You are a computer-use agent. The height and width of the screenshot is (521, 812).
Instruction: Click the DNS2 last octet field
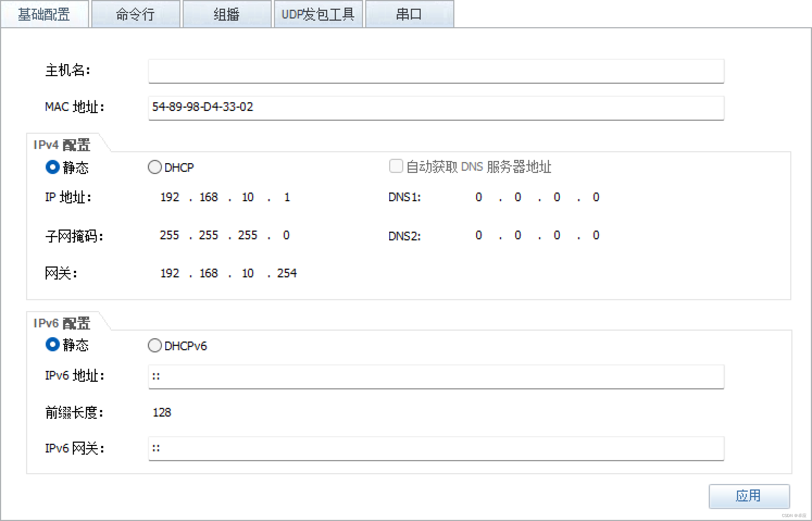(x=596, y=235)
